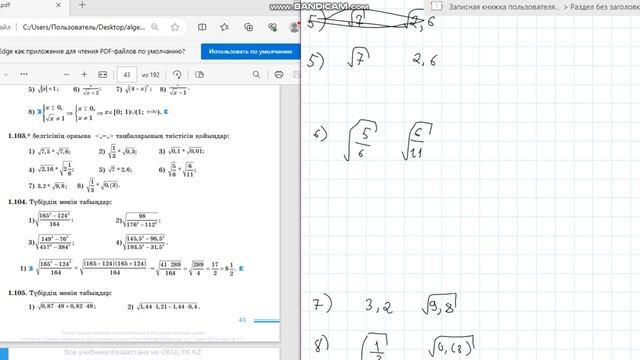Add page to favorites star
The image size is (640, 360).
tap(175, 27)
